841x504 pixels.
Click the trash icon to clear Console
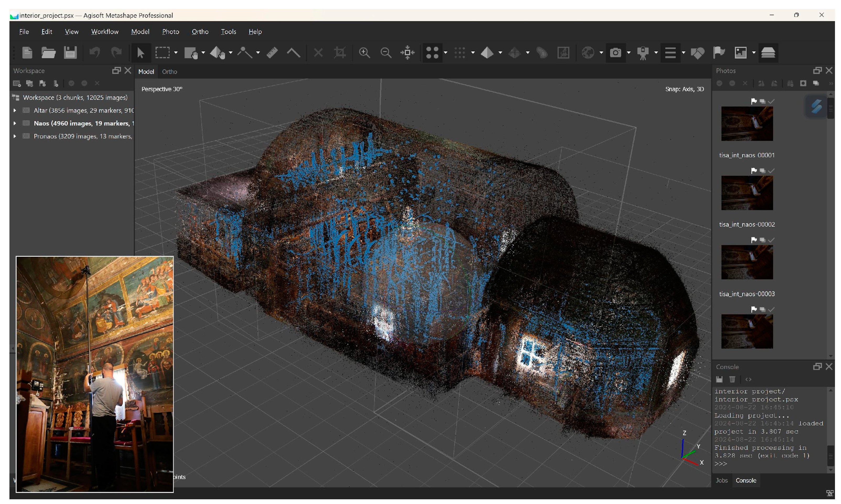click(x=732, y=379)
